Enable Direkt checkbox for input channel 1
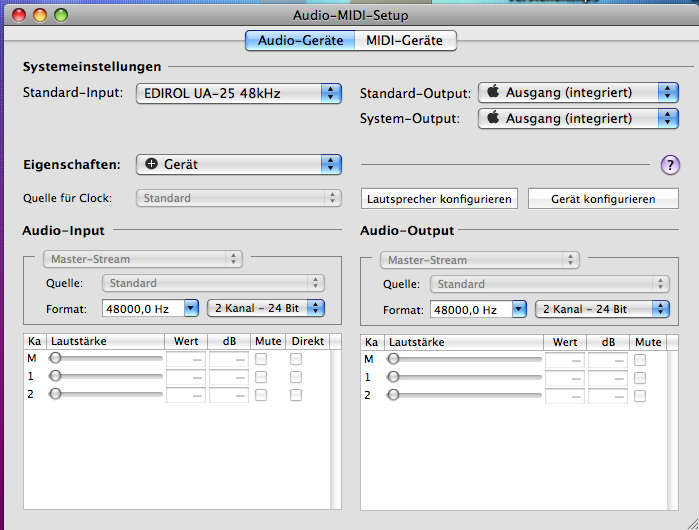 coord(295,377)
